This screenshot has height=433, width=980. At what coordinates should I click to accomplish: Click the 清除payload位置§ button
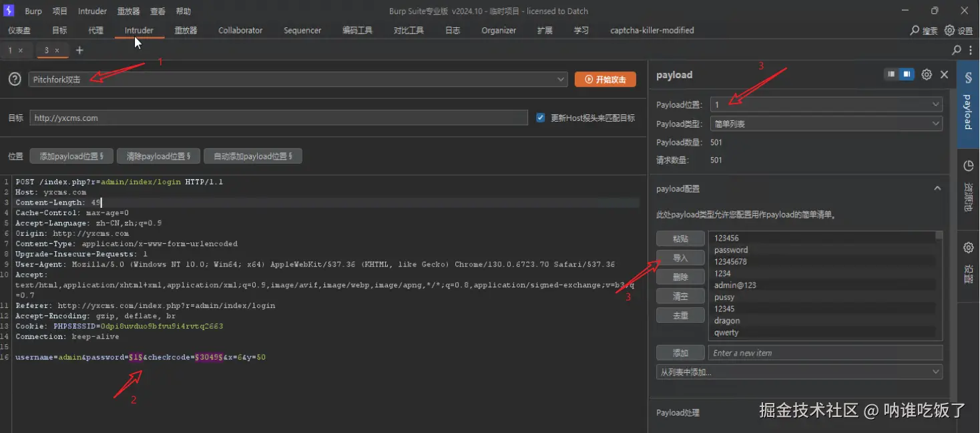pyautogui.click(x=158, y=156)
